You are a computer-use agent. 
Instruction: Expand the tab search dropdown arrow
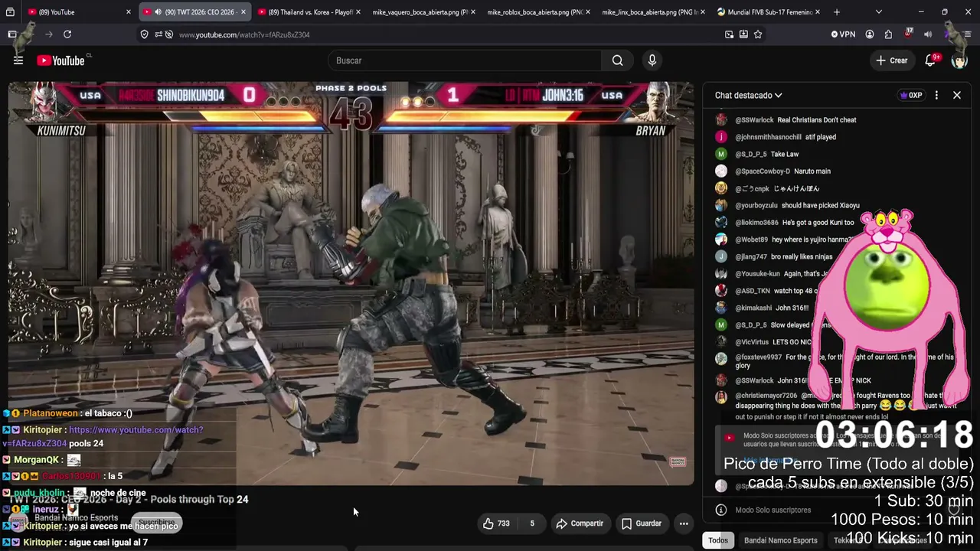[879, 12]
